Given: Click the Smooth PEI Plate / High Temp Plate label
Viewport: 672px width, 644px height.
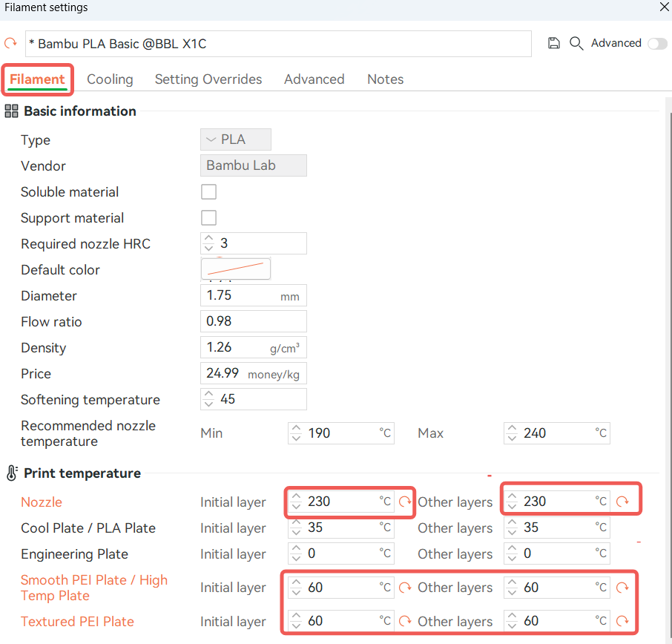Looking at the screenshot, I should point(94,588).
